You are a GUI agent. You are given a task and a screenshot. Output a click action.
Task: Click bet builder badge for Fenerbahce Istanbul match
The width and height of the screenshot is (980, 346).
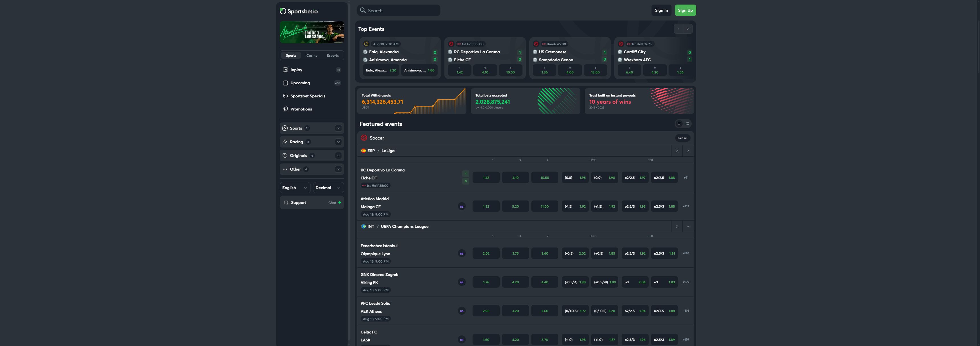tap(462, 254)
